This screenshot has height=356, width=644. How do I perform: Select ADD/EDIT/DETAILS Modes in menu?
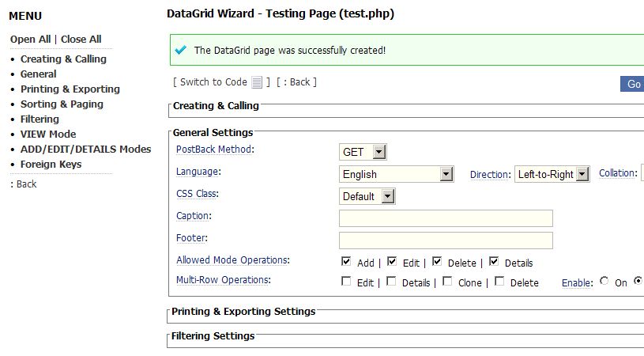click(x=86, y=150)
